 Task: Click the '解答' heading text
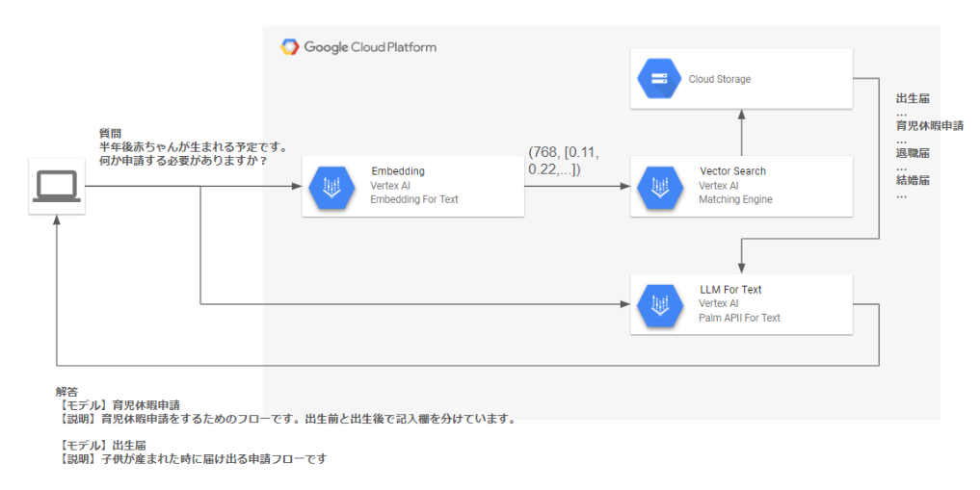[66, 392]
